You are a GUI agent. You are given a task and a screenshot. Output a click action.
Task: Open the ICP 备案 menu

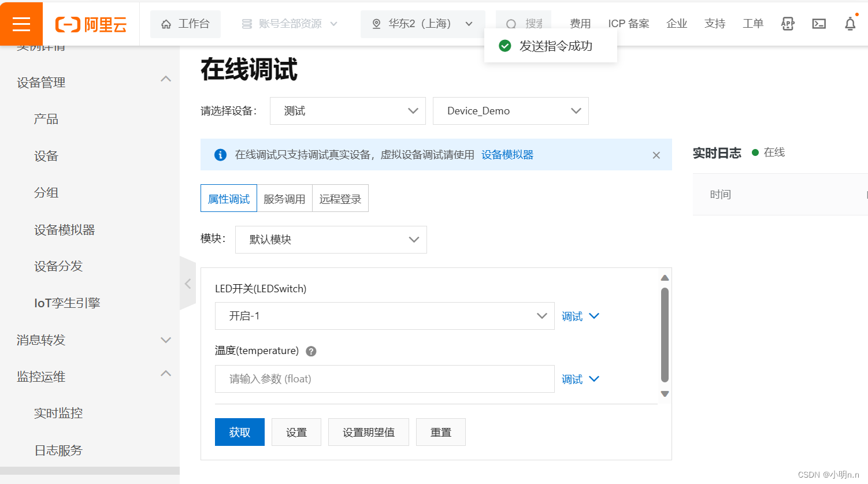click(x=629, y=24)
